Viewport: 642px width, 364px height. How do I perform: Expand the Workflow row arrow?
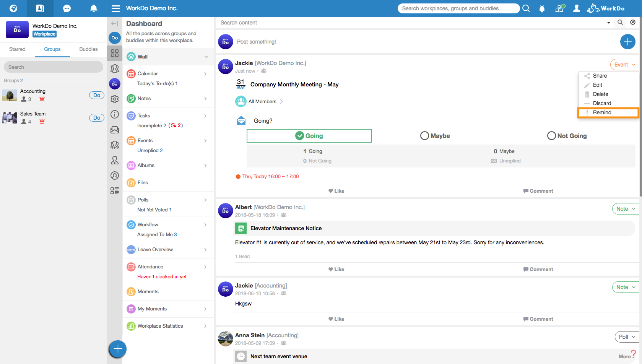(205, 225)
